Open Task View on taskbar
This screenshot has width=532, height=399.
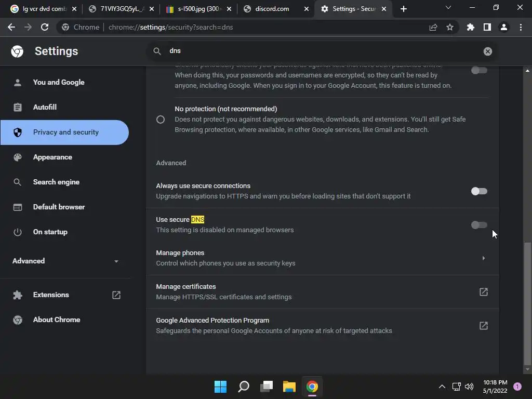pyautogui.click(x=267, y=387)
